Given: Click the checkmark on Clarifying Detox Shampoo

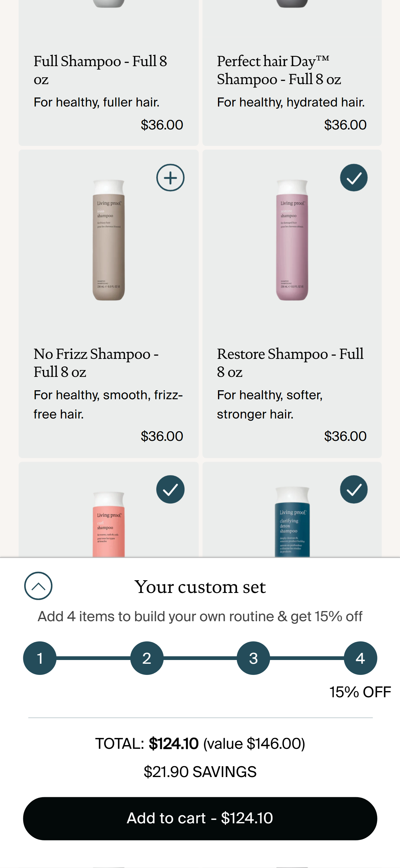Looking at the screenshot, I should point(353,490).
